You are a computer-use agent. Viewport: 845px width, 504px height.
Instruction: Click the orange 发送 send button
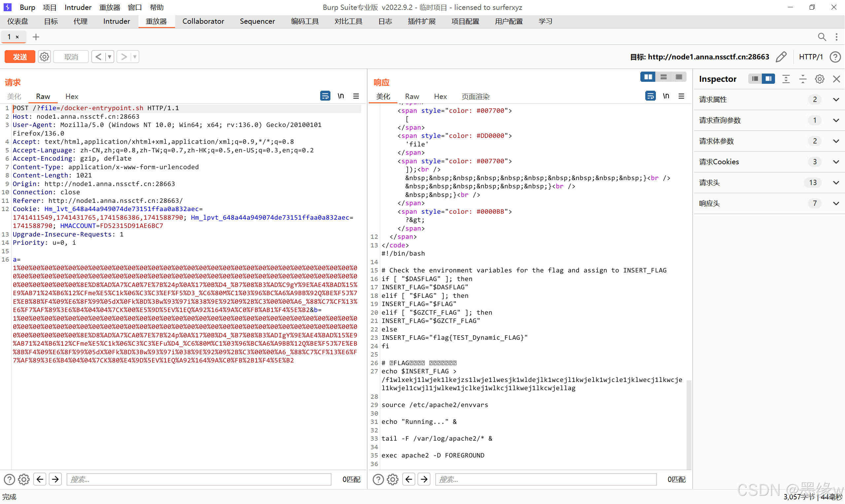(20, 57)
